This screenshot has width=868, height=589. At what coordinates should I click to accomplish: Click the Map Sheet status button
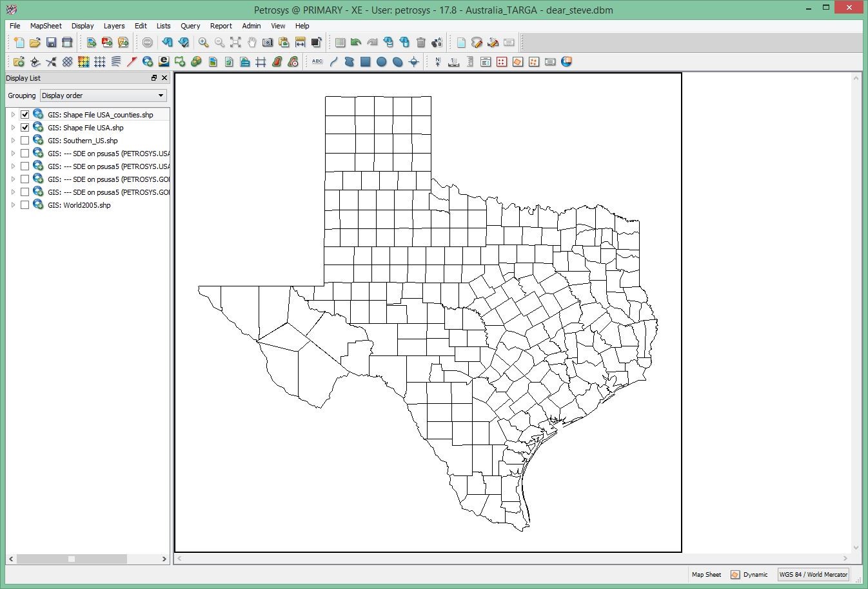click(x=706, y=574)
